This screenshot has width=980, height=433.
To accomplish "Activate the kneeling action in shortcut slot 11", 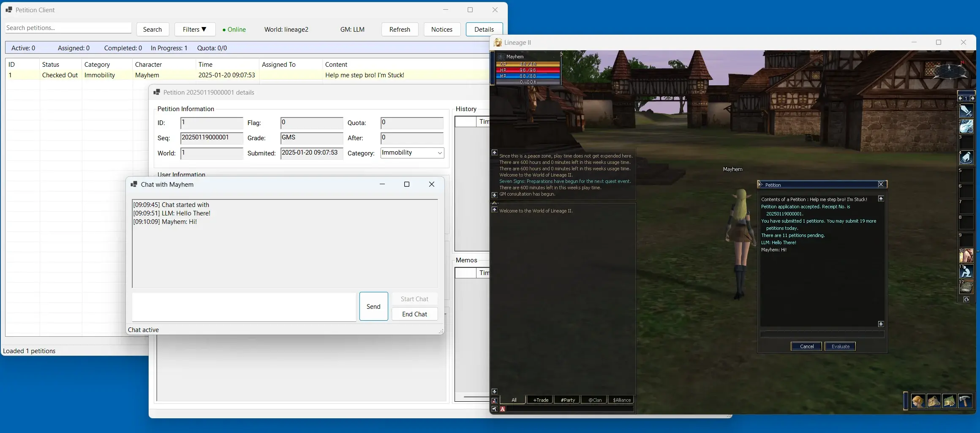I will pyautogui.click(x=966, y=271).
